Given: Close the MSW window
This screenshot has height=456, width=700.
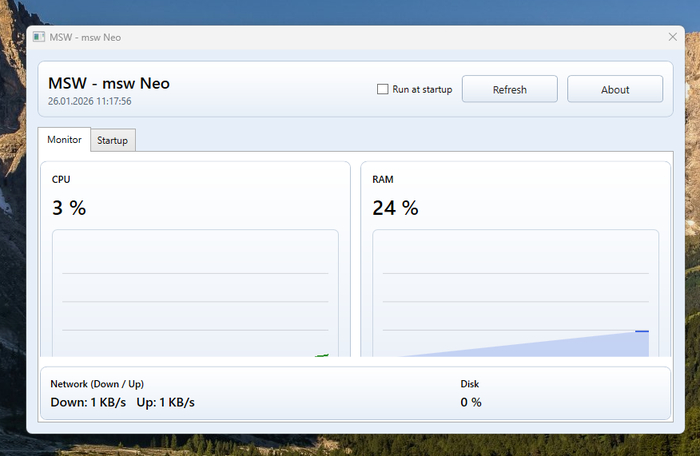Looking at the screenshot, I should coord(673,37).
